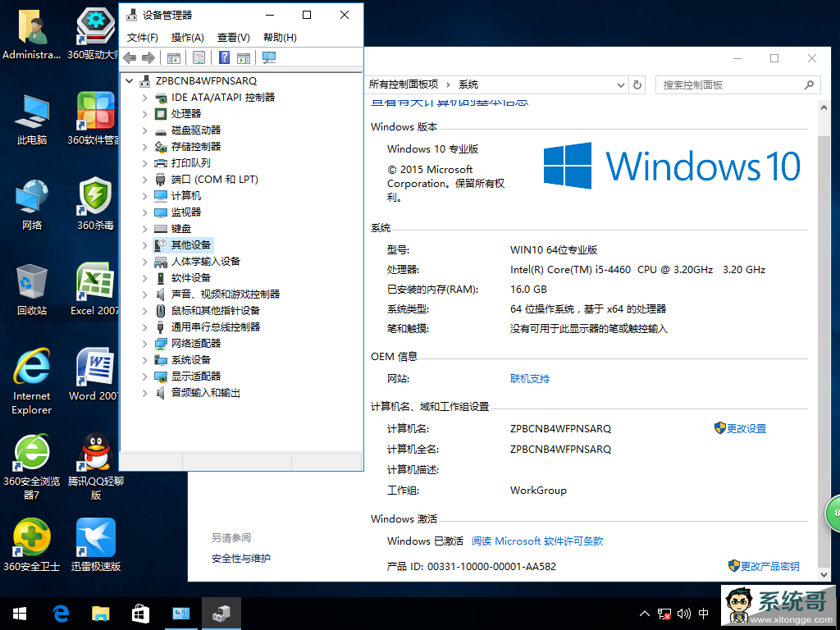840x630 pixels.
Task: Open Excel 2007 desktop shortcut
Action: (95, 290)
